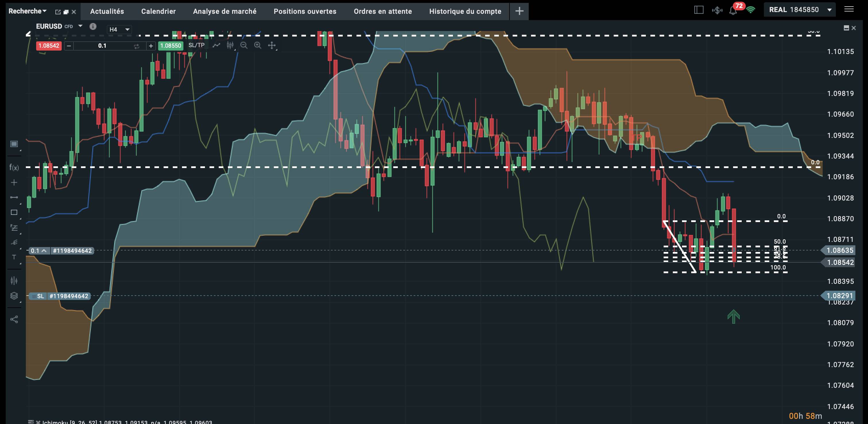Screen dimensions: 868x424
Task: Click the red 1.08542 sell price button
Action: (x=49, y=46)
